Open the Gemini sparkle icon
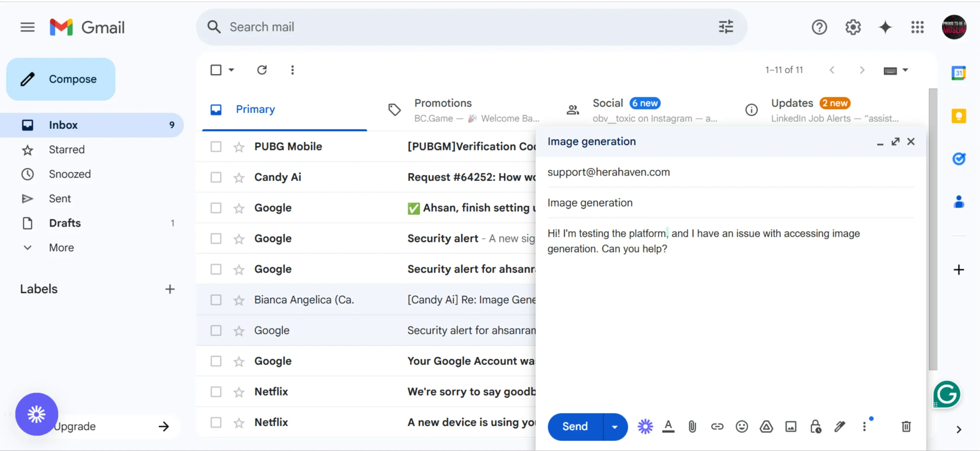The height and width of the screenshot is (451, 980). (x=885, y=27)
